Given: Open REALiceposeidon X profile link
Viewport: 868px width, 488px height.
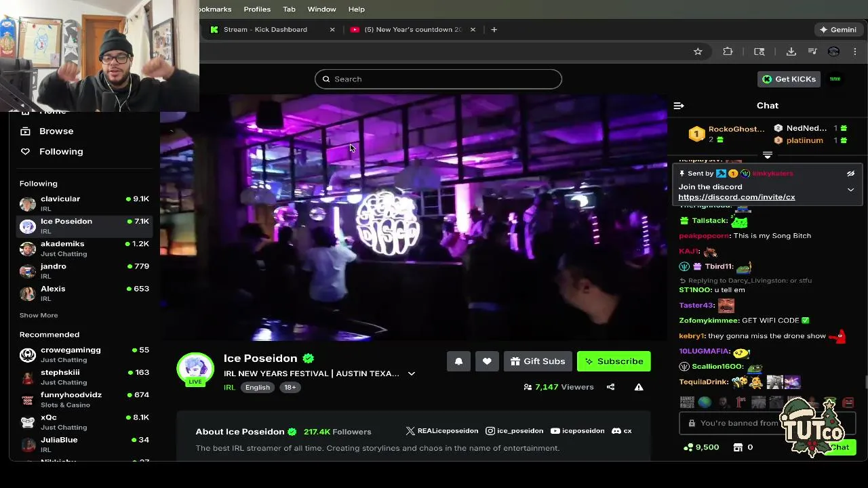Looking at the screenshot, I should [441, 431].
